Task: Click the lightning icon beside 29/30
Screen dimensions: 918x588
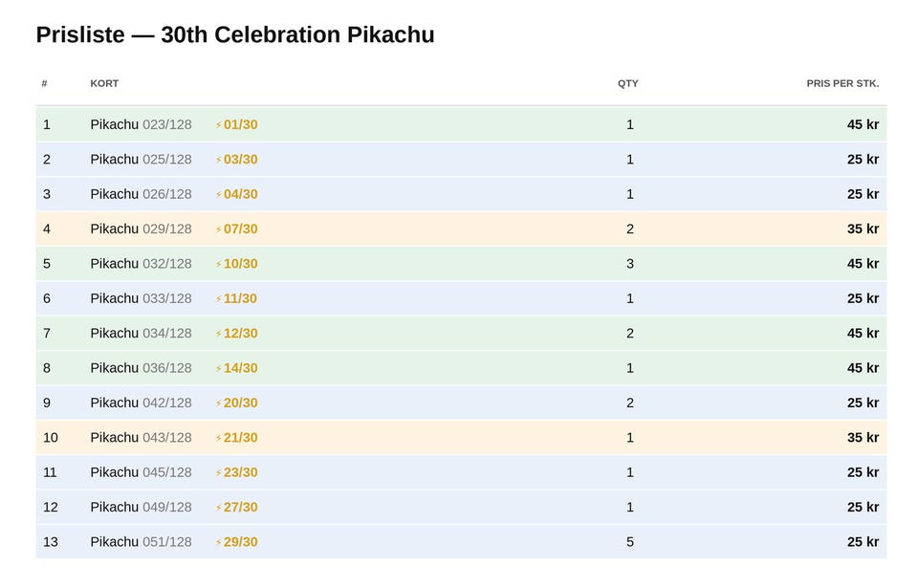Action: (218, 542)
